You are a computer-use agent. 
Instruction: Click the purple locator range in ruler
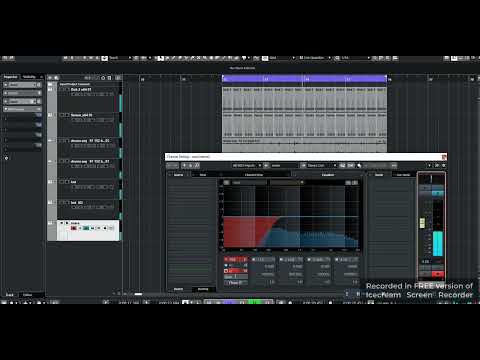[304, 79]
